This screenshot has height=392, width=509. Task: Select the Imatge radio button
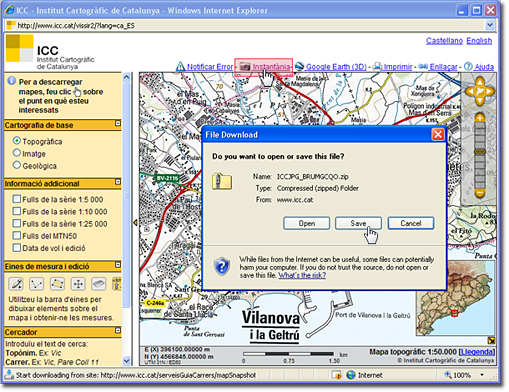pyautogui.click(x=17, y=153)
